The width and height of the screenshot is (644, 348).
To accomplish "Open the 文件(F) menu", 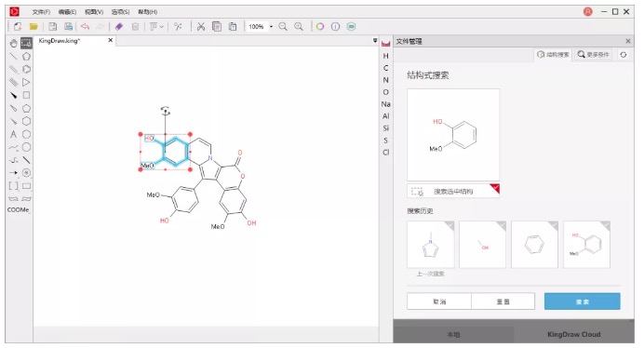I will 41,12.
